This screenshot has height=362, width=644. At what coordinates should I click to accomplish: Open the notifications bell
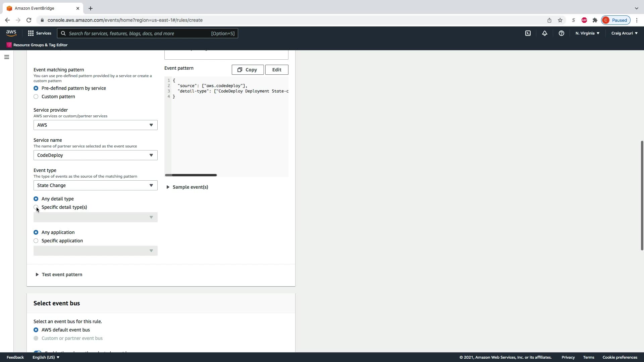[x=544, y=33]
